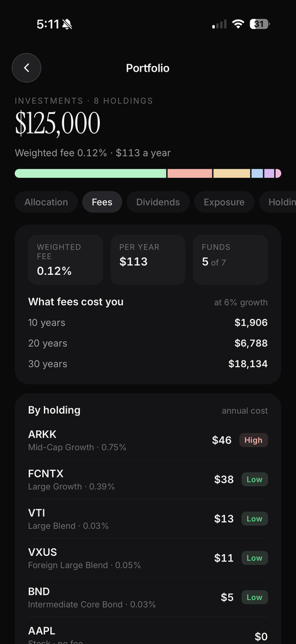Tap the back arrow button
Screen dimensions: 296x644
click(x=26, y=68)
